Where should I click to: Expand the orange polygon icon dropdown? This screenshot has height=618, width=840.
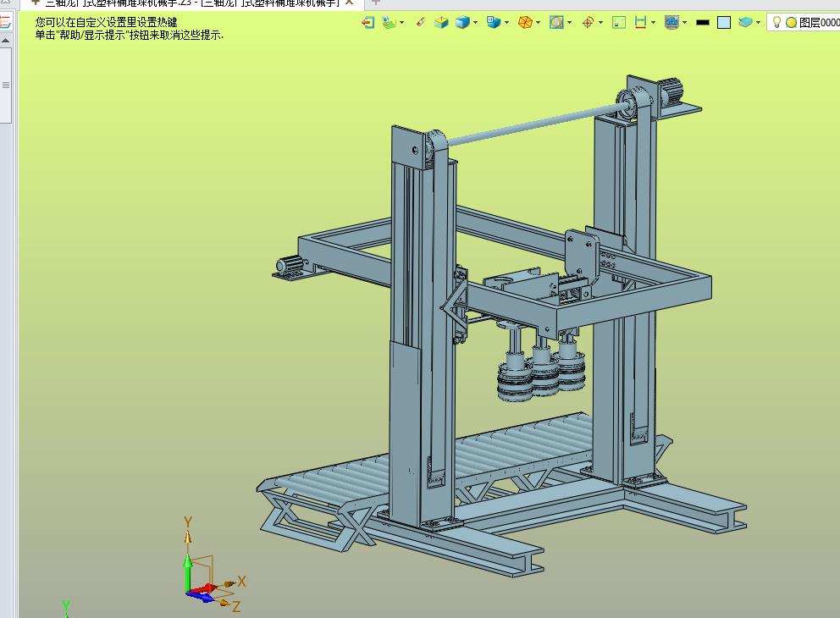tap(538, 23)
